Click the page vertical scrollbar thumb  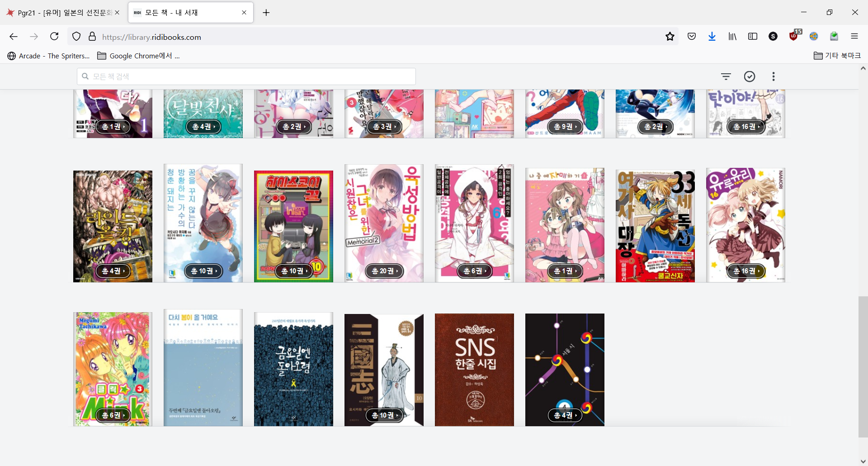[863, 366]
